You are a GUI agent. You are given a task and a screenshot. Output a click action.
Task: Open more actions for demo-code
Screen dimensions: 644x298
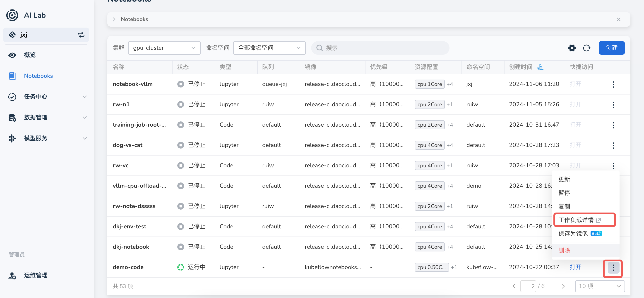(613, 268)
